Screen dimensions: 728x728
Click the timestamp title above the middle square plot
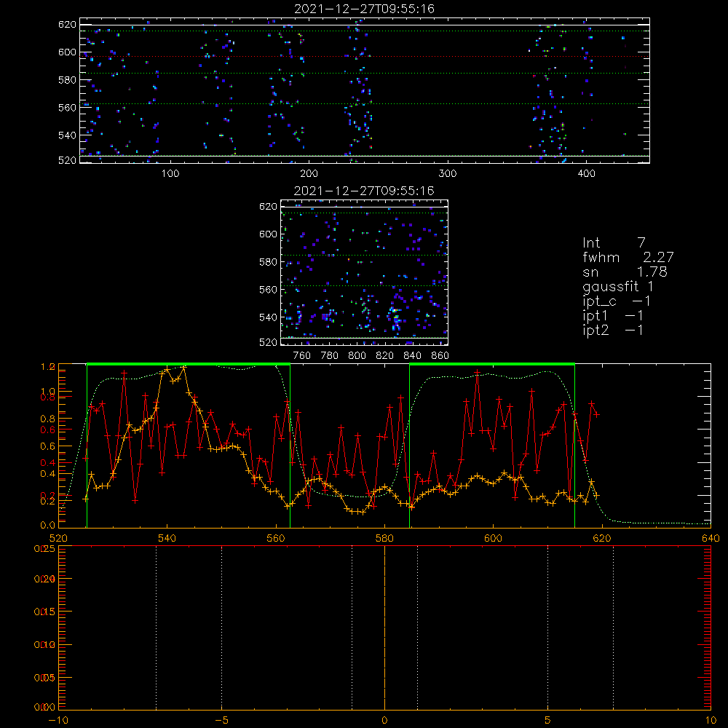coord(364,191)
